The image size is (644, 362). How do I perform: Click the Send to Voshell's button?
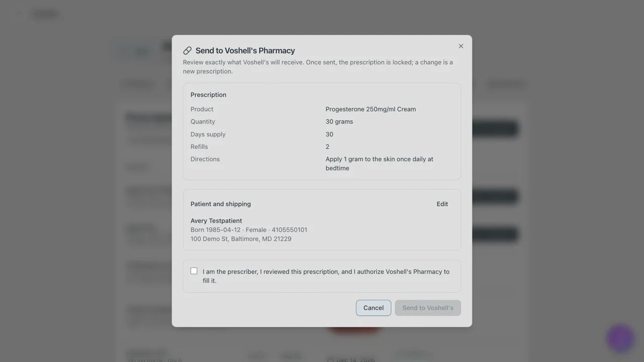point(428,308)
